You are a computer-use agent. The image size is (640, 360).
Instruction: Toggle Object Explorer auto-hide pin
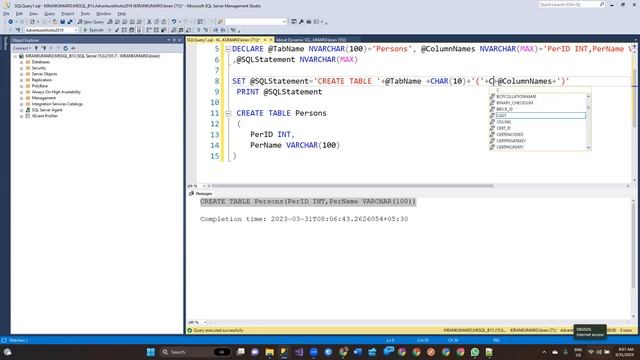pyautogui.click(x=174, y=40)
